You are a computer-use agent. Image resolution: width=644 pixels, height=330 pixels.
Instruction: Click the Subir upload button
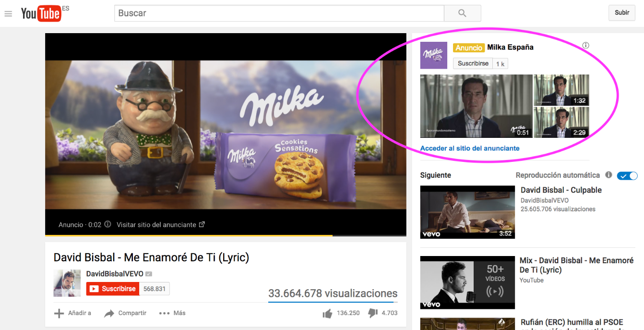622,13
